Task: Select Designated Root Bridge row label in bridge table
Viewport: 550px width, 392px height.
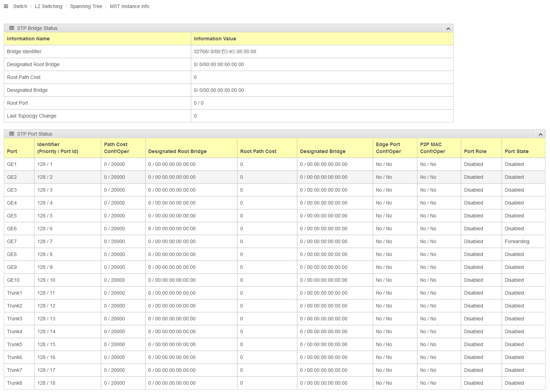Action: tap(33, 64)
